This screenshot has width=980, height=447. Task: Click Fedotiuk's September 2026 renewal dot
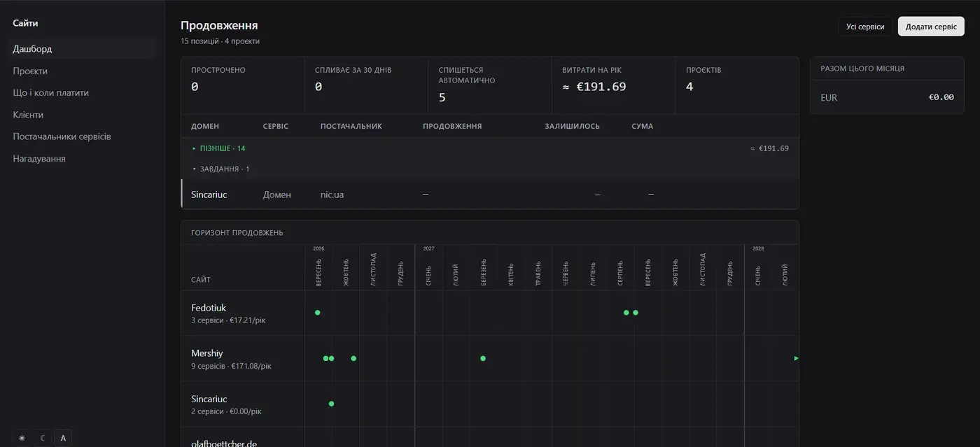[317, 313]
